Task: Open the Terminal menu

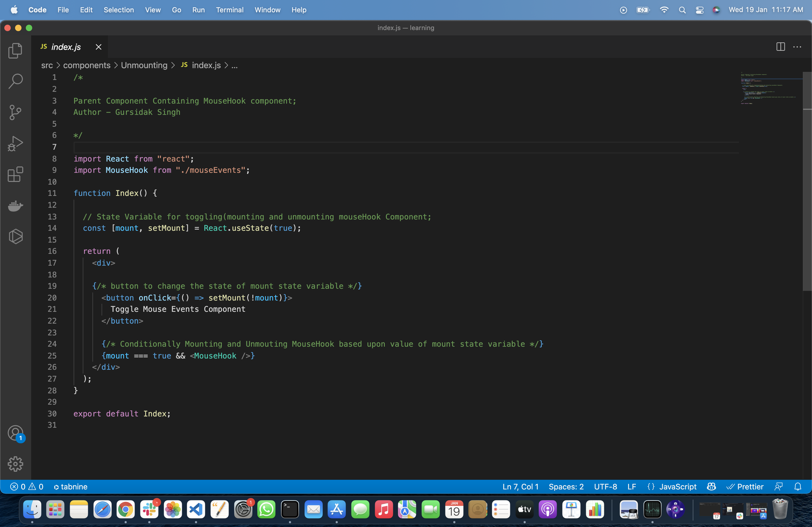Action: point(230,10)
